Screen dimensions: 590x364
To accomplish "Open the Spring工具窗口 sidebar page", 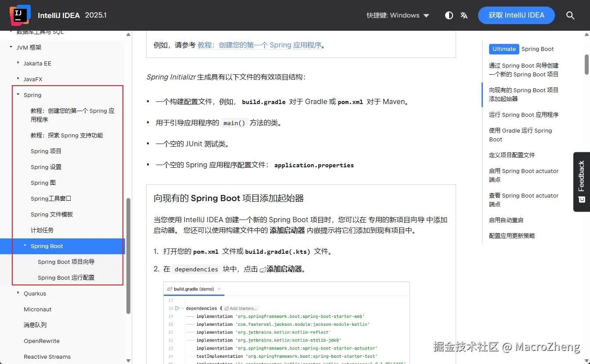I will 51,198.
